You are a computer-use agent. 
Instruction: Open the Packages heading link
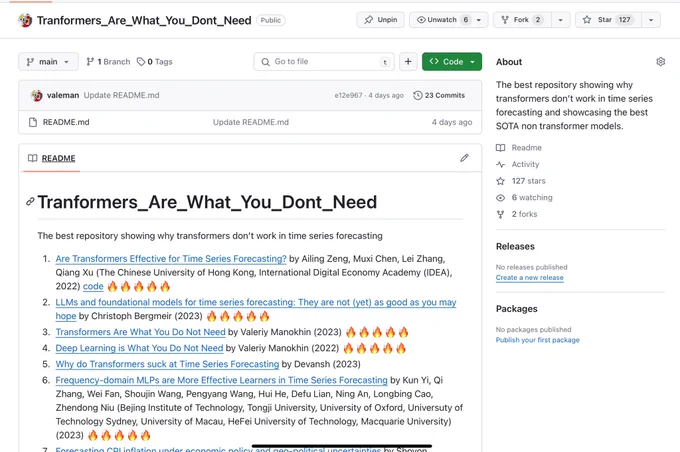pos(517,309)
